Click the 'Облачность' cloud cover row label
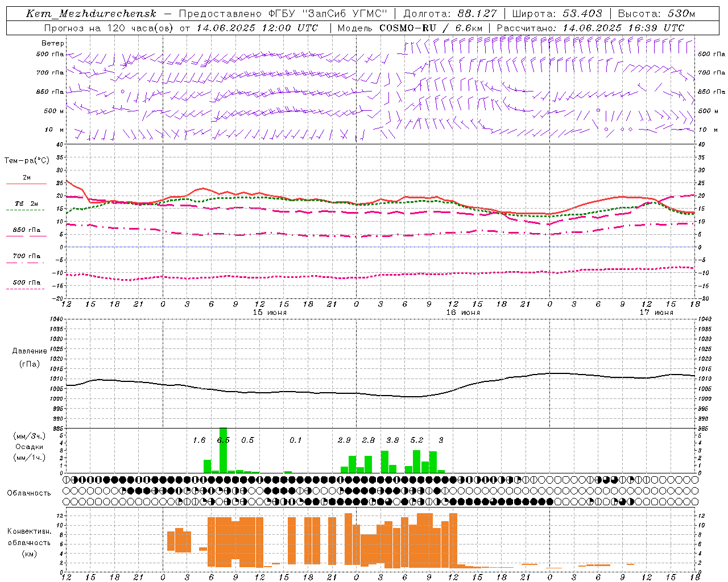This screenshot has width=728, height=582. pos(28,493)
